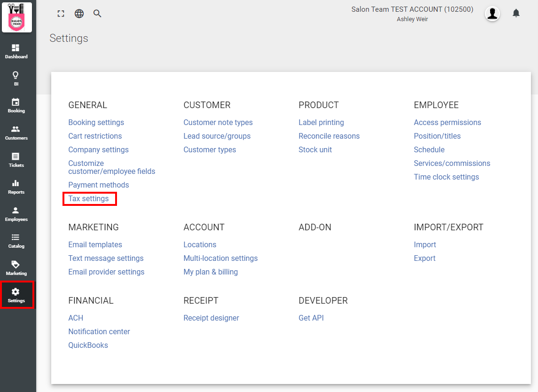
Task: Open Reports bar chart icon
Action: click(16, 187)
